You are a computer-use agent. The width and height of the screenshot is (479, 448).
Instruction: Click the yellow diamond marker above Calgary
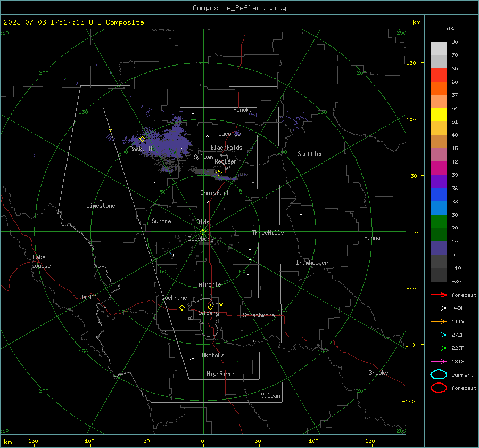[x=210, y=307]
